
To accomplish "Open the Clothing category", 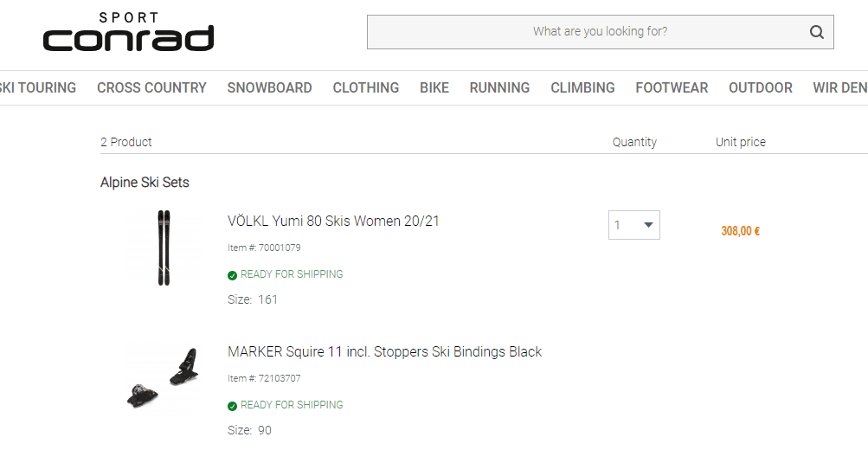I will coord(365,87).
